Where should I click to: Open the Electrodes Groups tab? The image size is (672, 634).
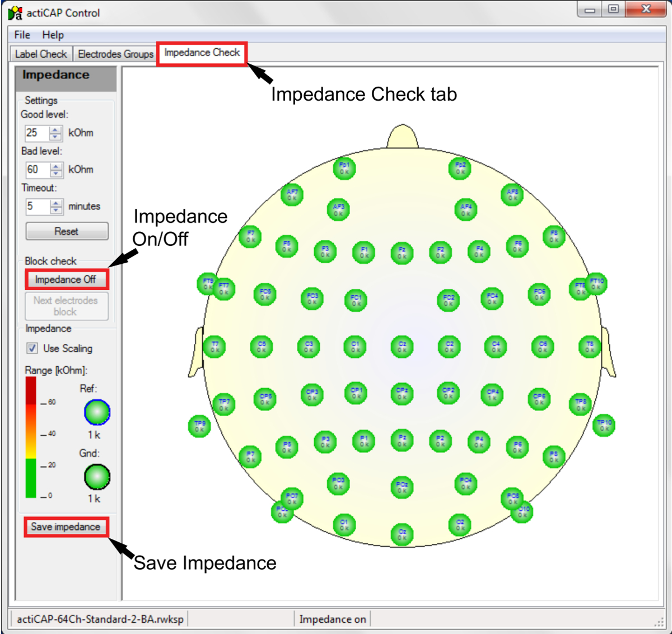(x=115, y=54)
